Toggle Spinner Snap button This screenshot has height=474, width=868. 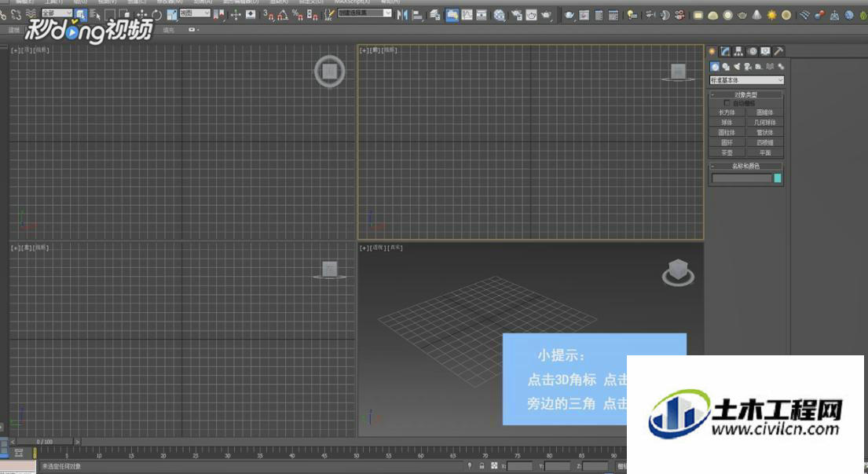[x=313, y=15]
